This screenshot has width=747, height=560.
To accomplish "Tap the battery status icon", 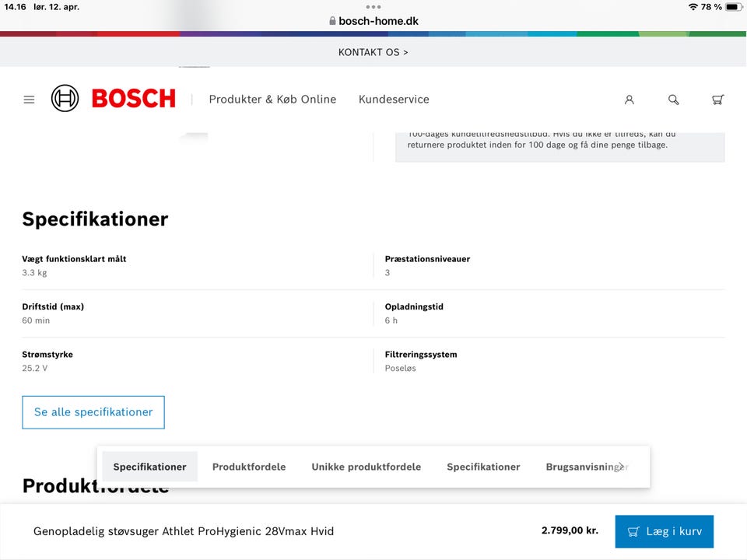I will (x=734, y=7).
